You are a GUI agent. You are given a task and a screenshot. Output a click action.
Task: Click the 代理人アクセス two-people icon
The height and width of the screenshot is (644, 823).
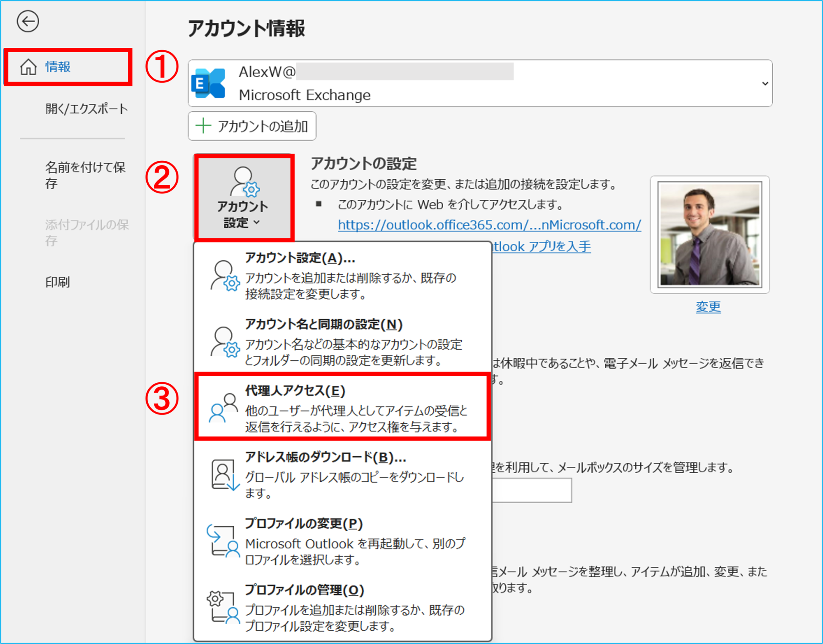(223, 408)
